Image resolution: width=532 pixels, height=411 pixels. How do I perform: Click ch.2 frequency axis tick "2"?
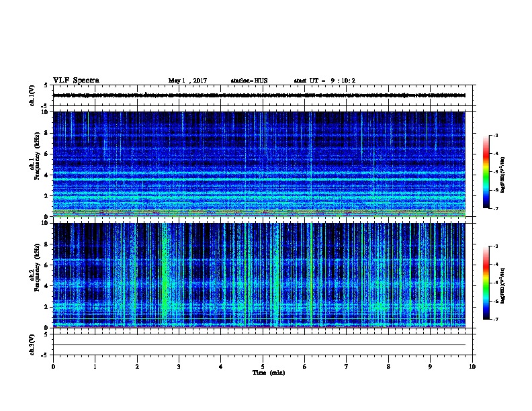[46, 307]
